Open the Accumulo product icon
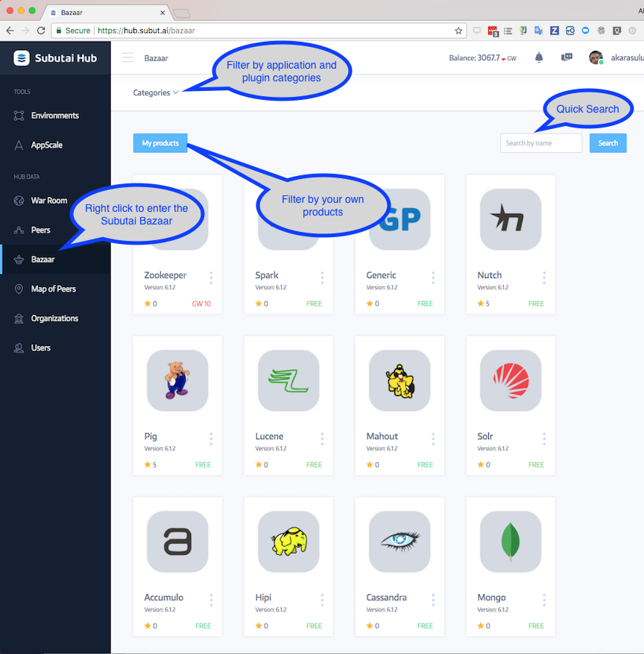This screenshot has width=644, height=654. pos(177,541)
